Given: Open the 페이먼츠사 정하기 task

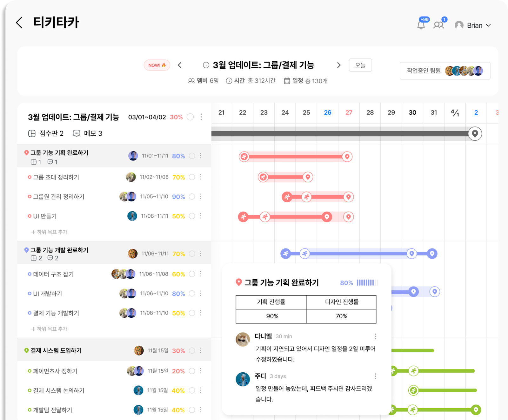Looking at the screenshot, I should click(x=55, y=371).
